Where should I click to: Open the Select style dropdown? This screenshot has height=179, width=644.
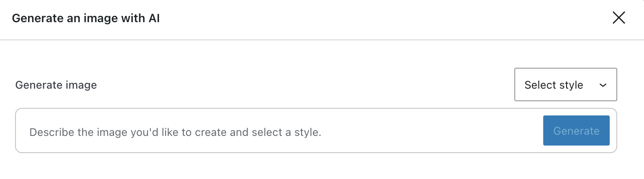point(565,85)
